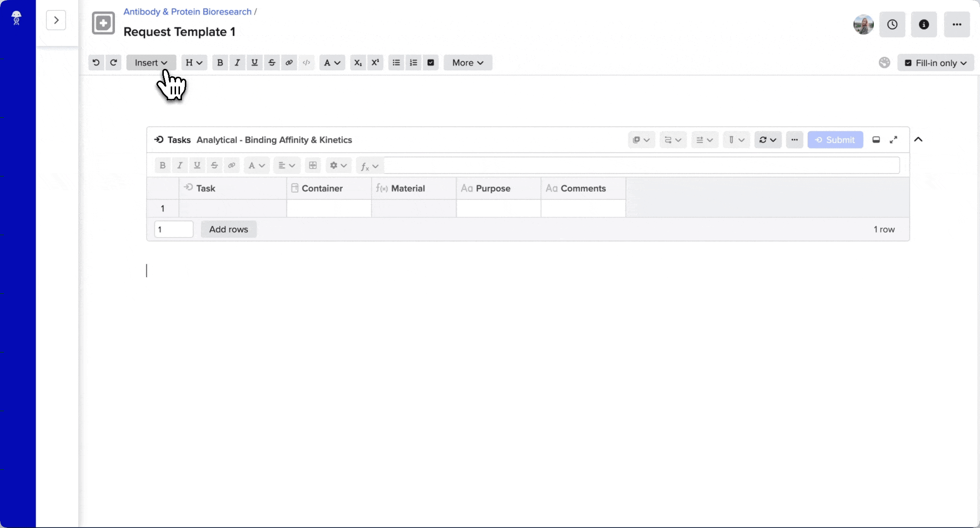Toggle bold in the table toolbar
980x528 pixels.
pos(162,166)
